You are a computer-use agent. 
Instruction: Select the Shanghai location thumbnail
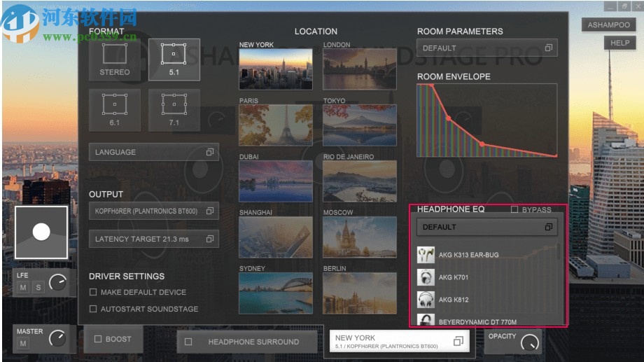[x=276, y=237]
